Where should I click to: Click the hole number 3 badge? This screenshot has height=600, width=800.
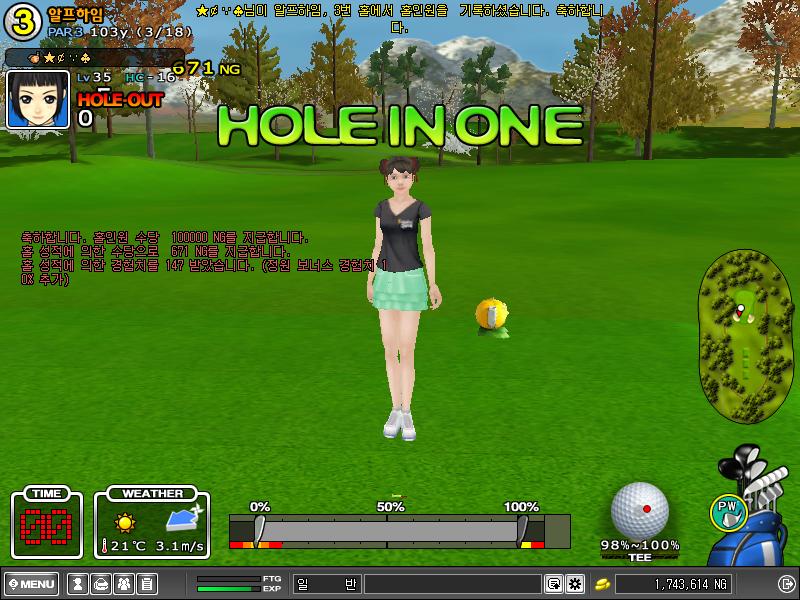click(x=22, y=21)
